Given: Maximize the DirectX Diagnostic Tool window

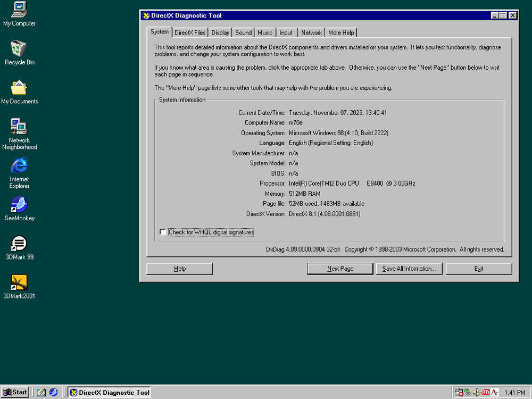Looking at the screenshot, I should 503,15.
